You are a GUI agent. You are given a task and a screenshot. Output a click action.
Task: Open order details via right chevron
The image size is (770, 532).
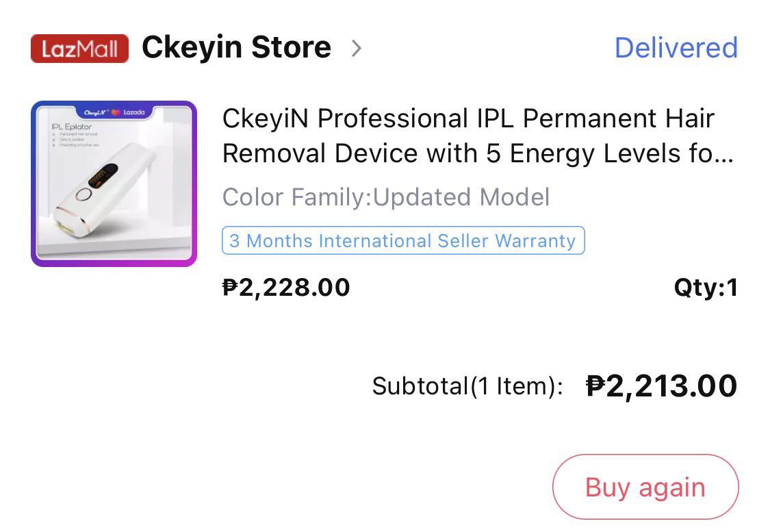click(357, 48)
